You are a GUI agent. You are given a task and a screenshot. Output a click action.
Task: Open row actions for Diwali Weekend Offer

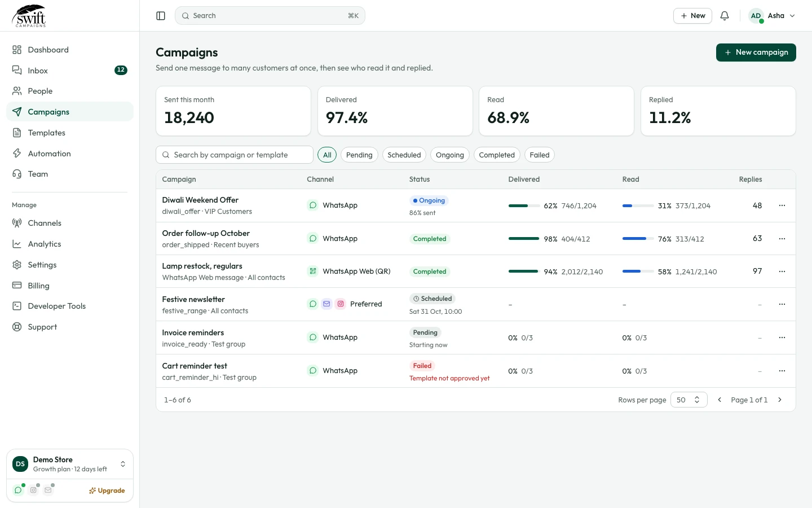pos(782,205)
